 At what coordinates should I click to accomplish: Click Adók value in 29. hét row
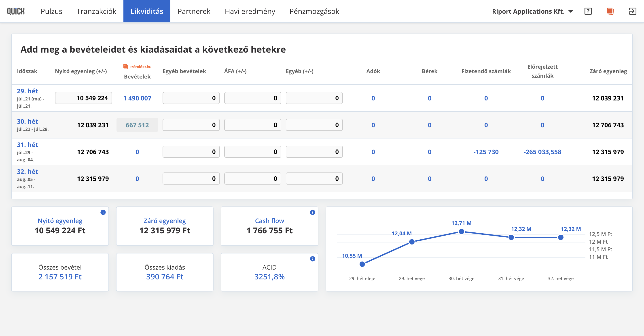(373, 98)
